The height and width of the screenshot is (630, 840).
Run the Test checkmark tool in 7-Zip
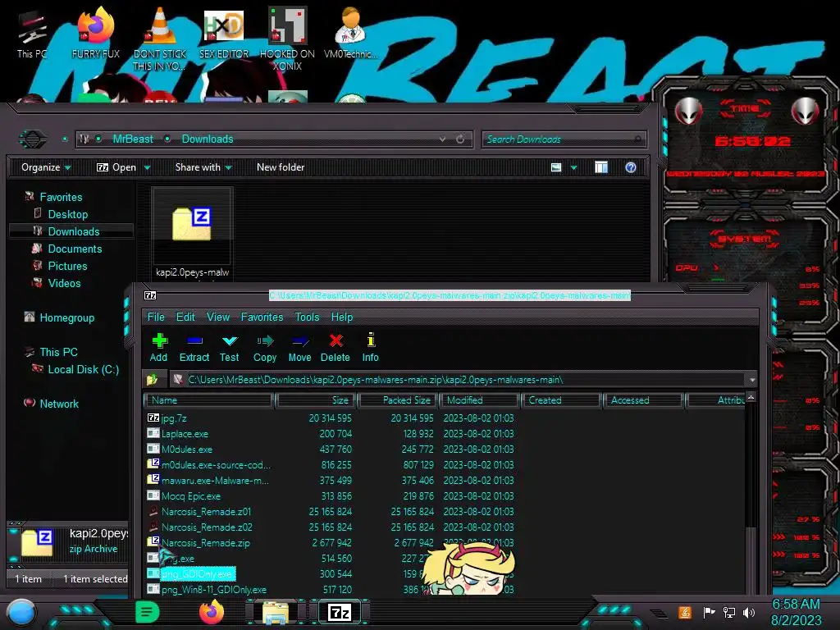[230, 340]
